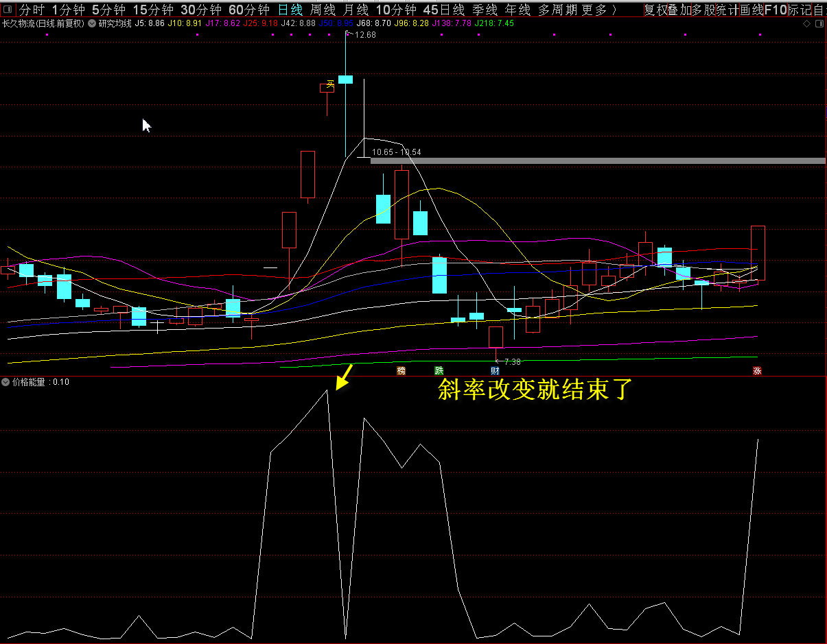Screen dimensions: 827x644
Task: Click the J5: 8.86 moving average value
Action: point(150,23)
